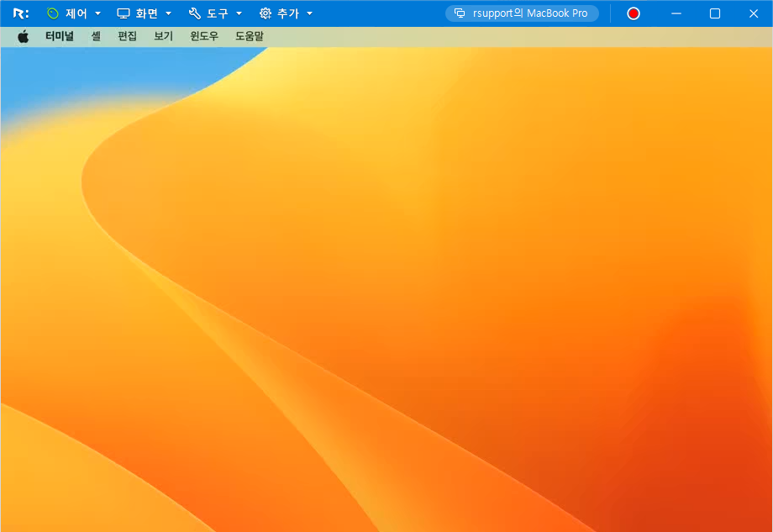The height and width of the screenshot is (532, 773).
Task: Click the wrench tools icon
Action: coord(195,13)
